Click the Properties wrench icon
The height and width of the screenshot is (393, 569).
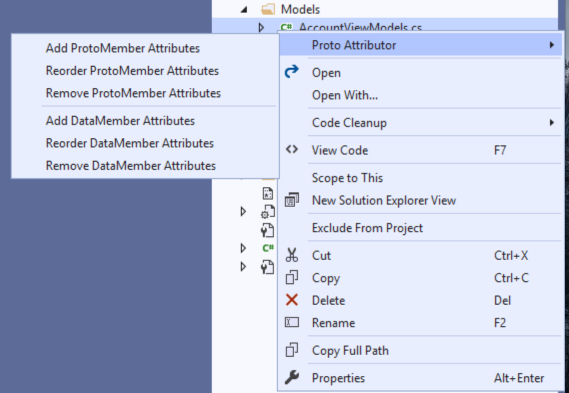292,377
